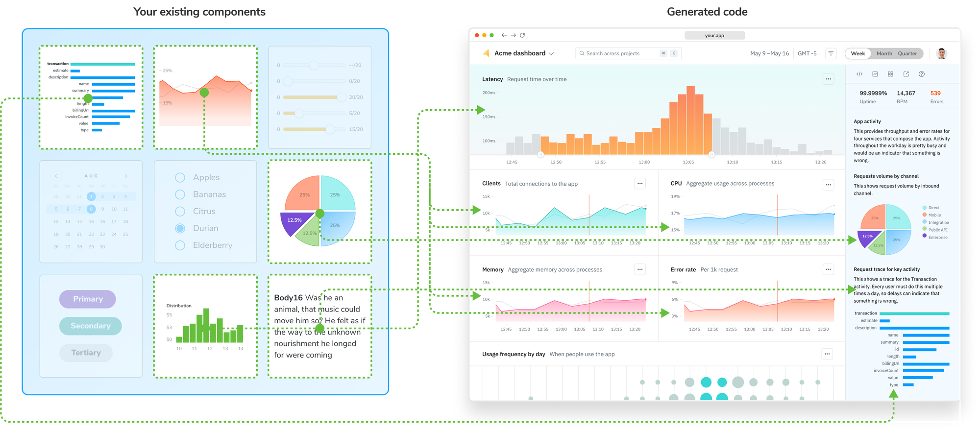This screenshot has width=980, height=432.
Task: Select the Durian radio option
Action: point(180,228)
